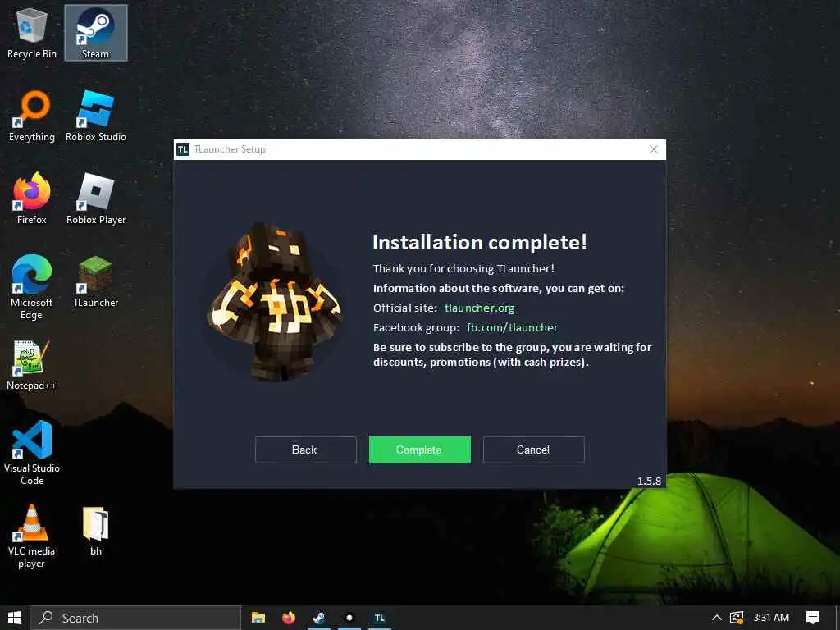Open the Recycle Bin desktop icon
840x630 pixels.
[32, 33]
